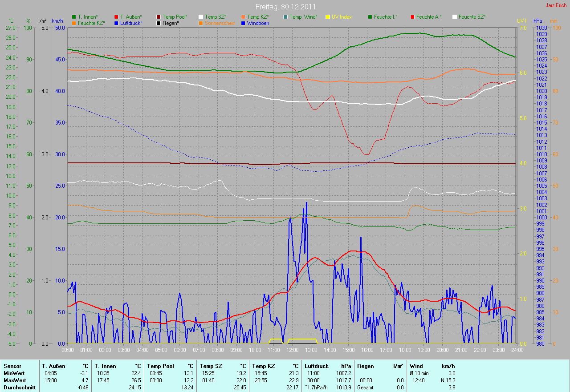Click the Jarz Erich label
The height and width of the screenshot is (392, 570).
[x=556, y=6]
